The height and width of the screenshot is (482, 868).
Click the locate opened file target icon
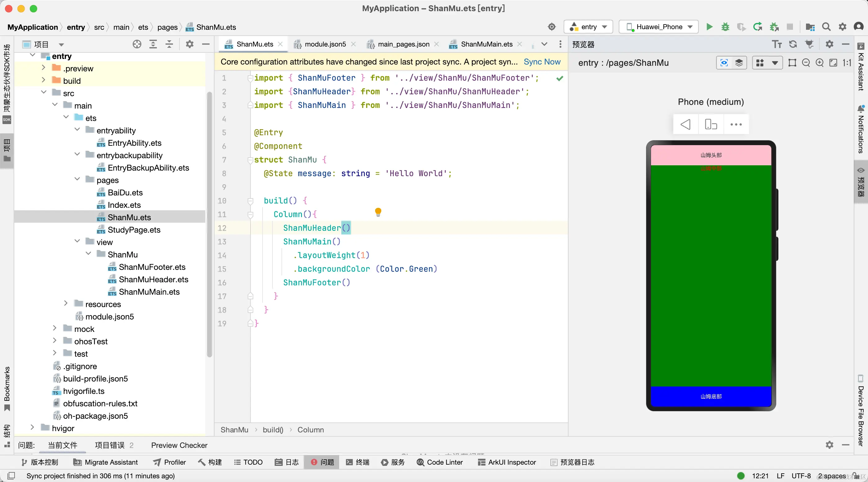click(x=137, y=44)
